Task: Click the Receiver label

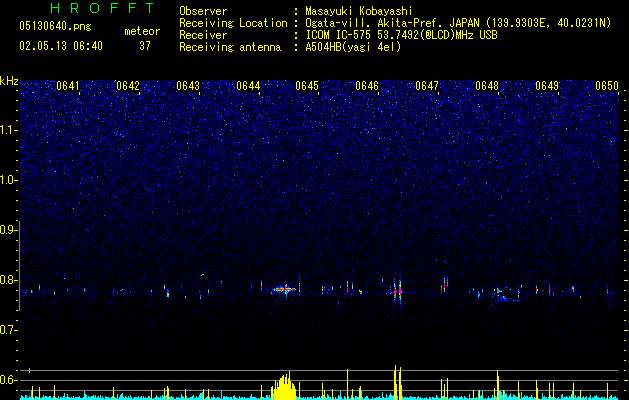Action: coord(203,35)
